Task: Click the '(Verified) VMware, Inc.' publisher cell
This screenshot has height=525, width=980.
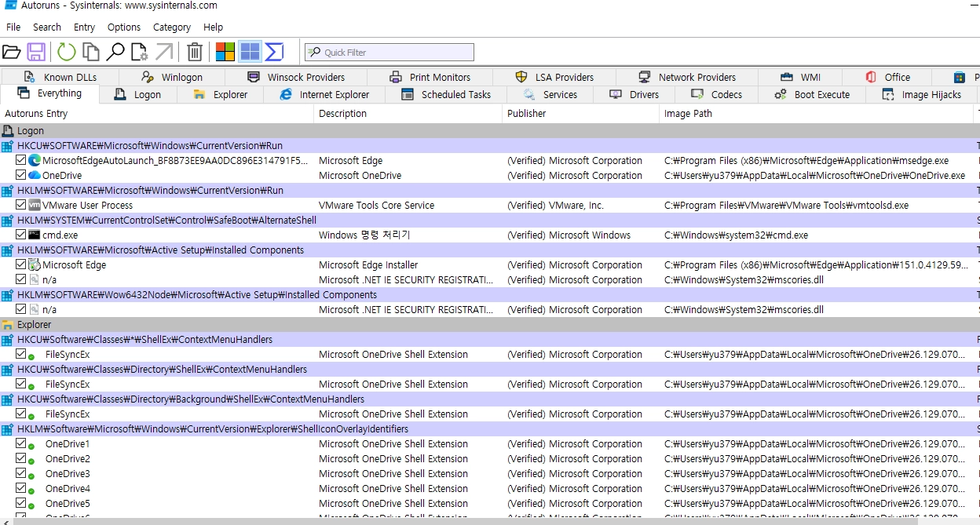Action: click(x=555, y=205)
